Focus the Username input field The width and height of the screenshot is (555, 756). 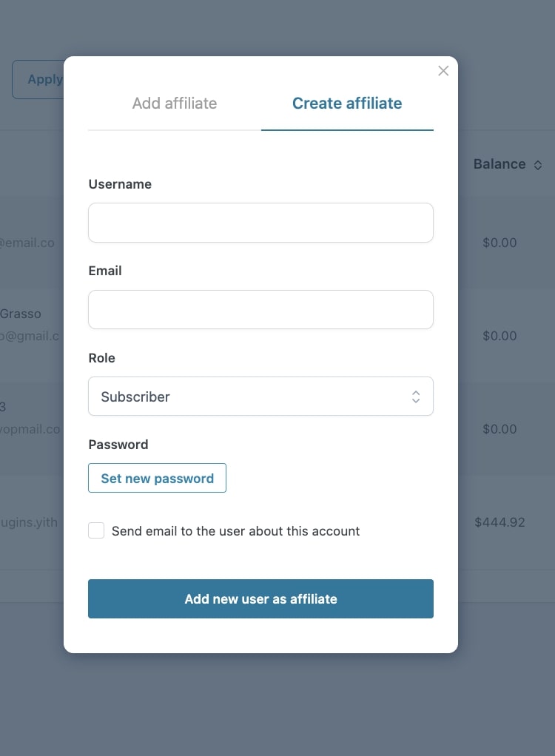[261, 223]
